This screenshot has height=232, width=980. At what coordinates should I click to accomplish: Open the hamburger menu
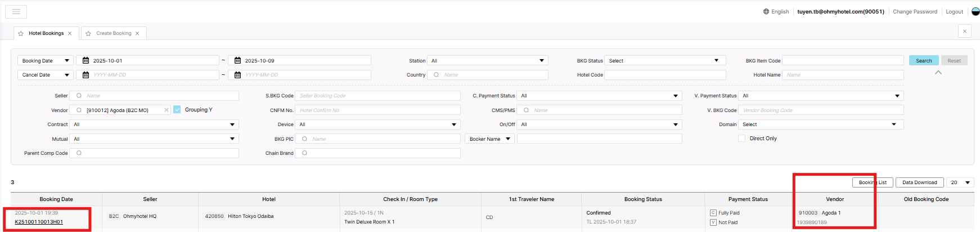[x=16, y=12]
